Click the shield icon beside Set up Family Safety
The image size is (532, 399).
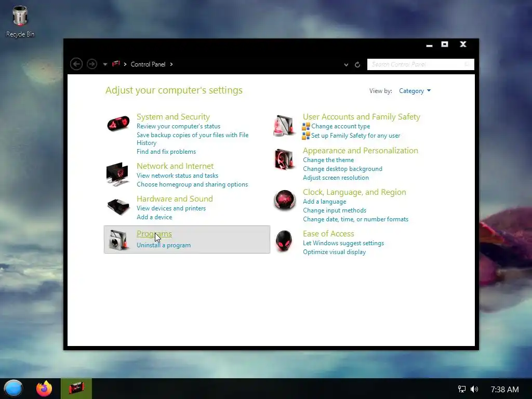pyautogui.click(x=305, y=136)
